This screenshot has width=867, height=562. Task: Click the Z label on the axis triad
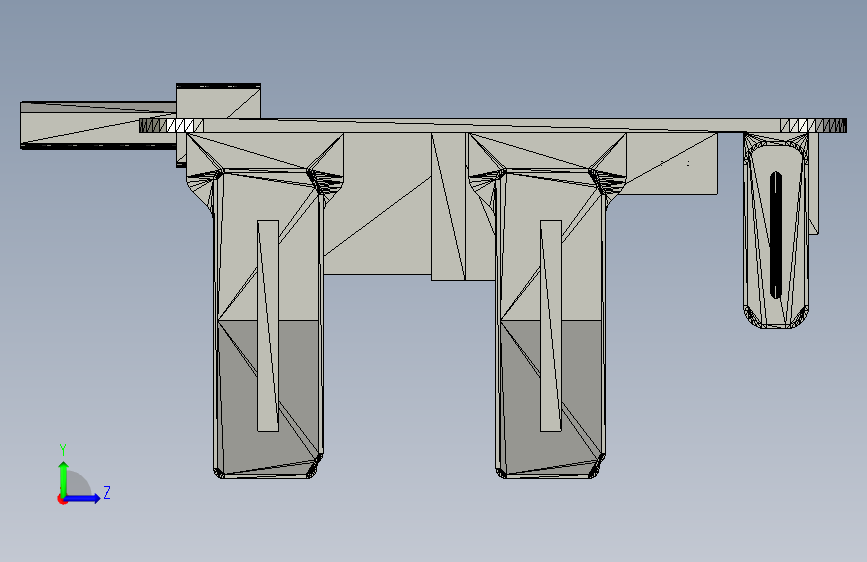(x=107, y=492)
